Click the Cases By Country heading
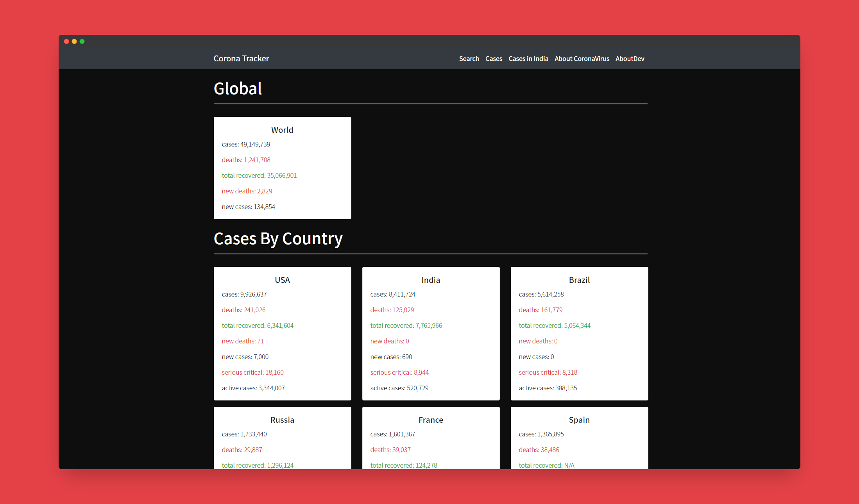The width and height of the screenshot is (859, 504). pos(278,239)
